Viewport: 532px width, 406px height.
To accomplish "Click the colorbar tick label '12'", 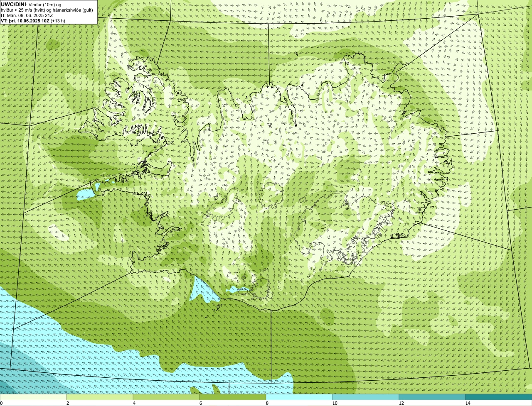I will (x=401, y=403).
